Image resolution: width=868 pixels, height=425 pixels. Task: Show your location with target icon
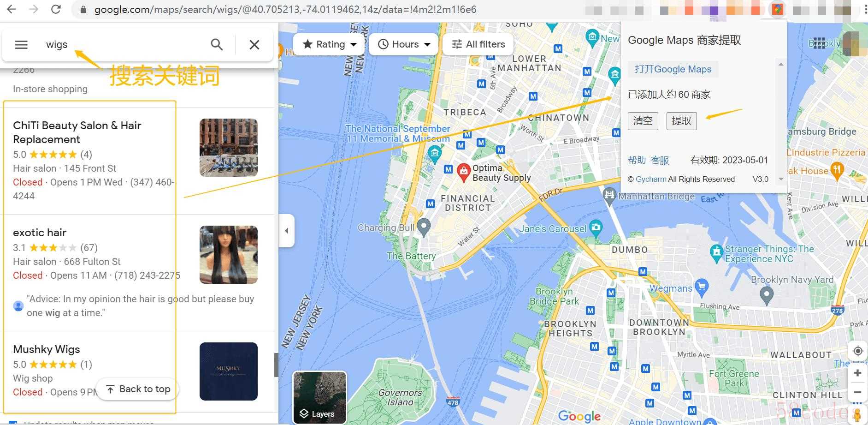(857, 351)
